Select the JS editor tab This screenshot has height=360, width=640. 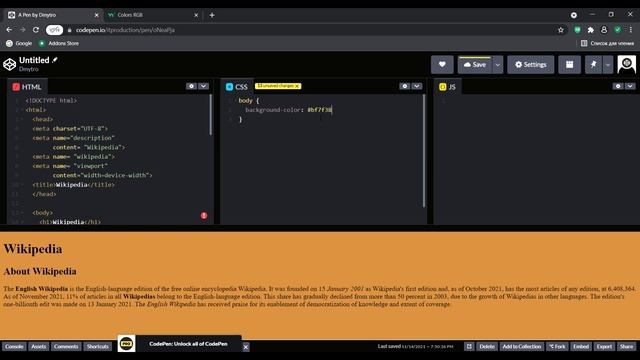coord(447,87)
